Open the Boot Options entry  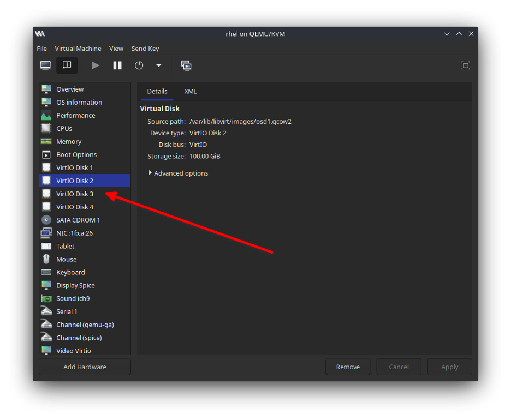click(76, 154)
